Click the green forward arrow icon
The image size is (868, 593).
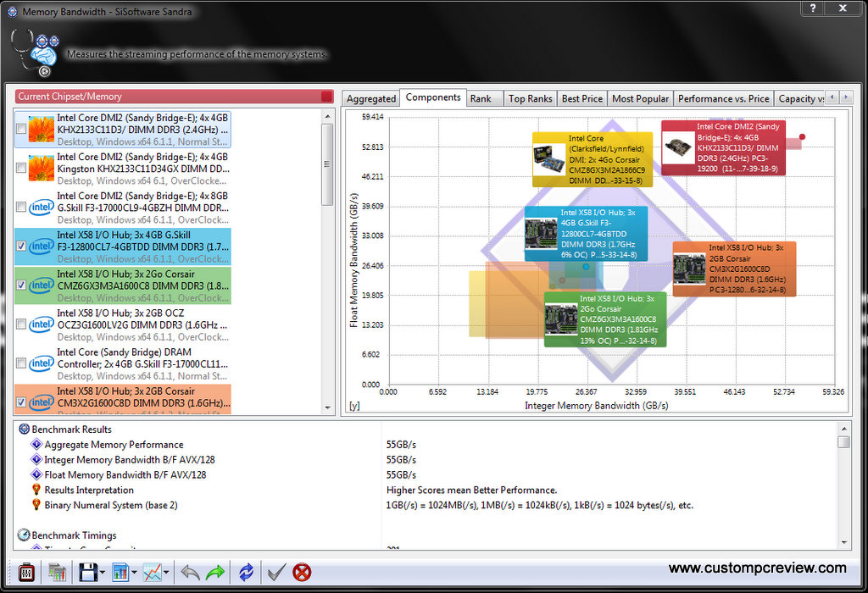coord(215,572)
